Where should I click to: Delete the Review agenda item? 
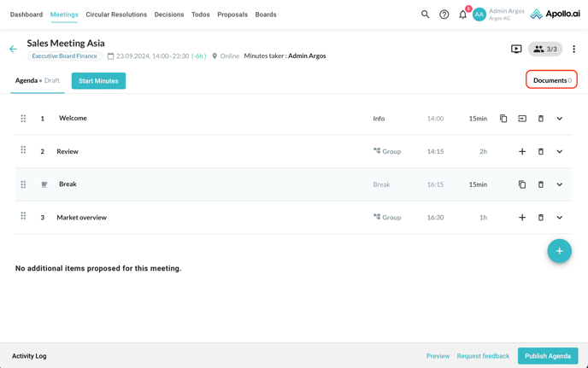541,152
